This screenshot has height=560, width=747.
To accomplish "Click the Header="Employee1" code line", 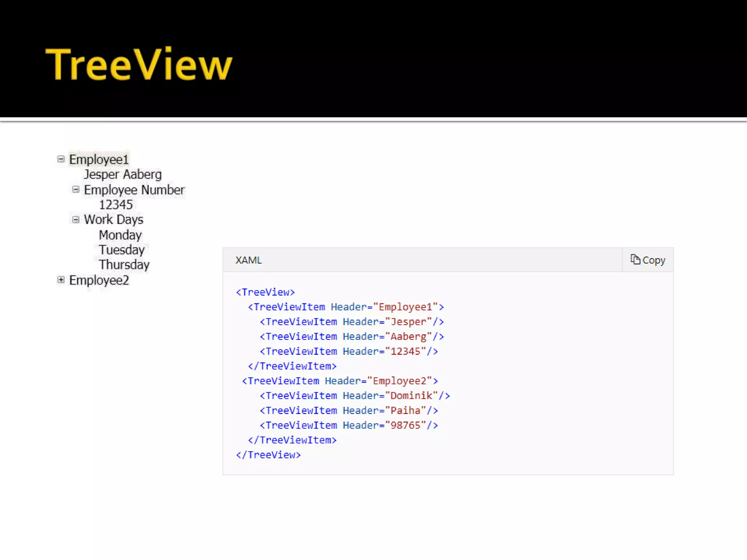I will pyautogui.click(x=346, y=307).
